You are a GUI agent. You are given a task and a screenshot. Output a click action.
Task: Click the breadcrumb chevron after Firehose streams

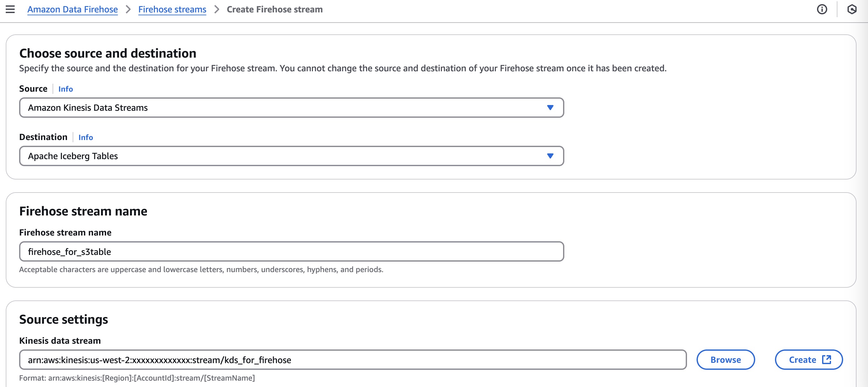[x=217, y=10]
